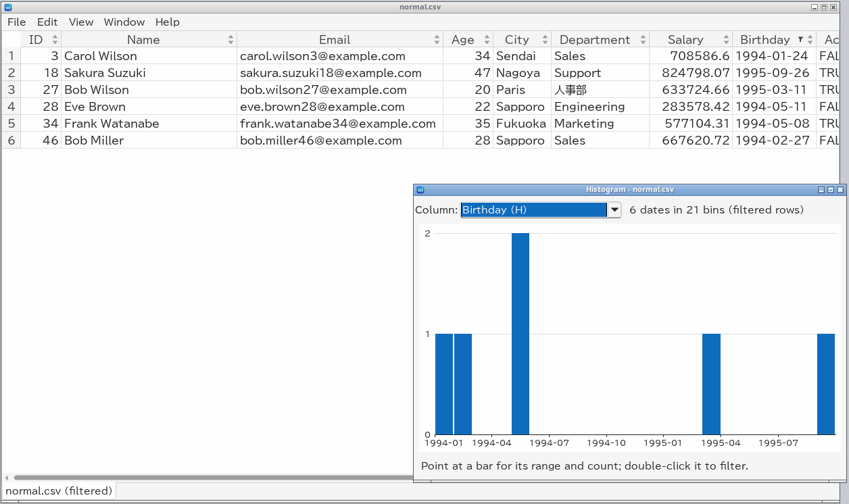Click the Salary column header
The height and width of the screenshot is (504, 849).
point(691,40)
